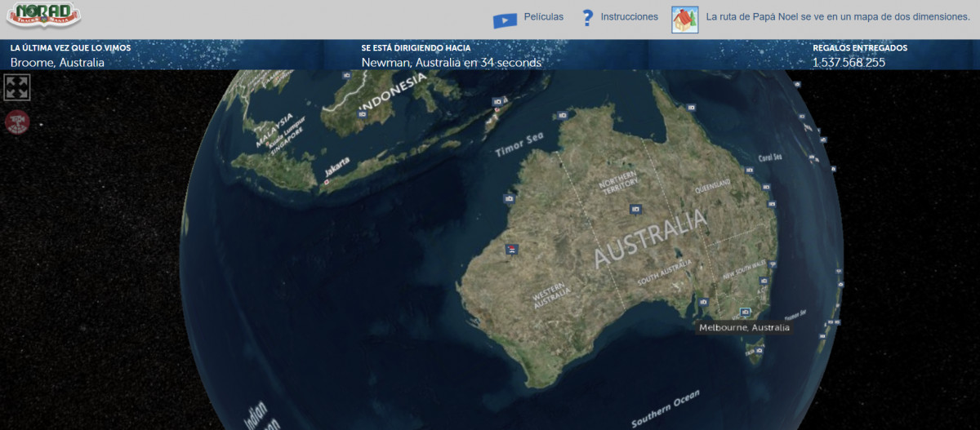Switch to the two-dimensional map view link
The width and height of the screenshot is (980, 430).
click(x=838, y=17)
